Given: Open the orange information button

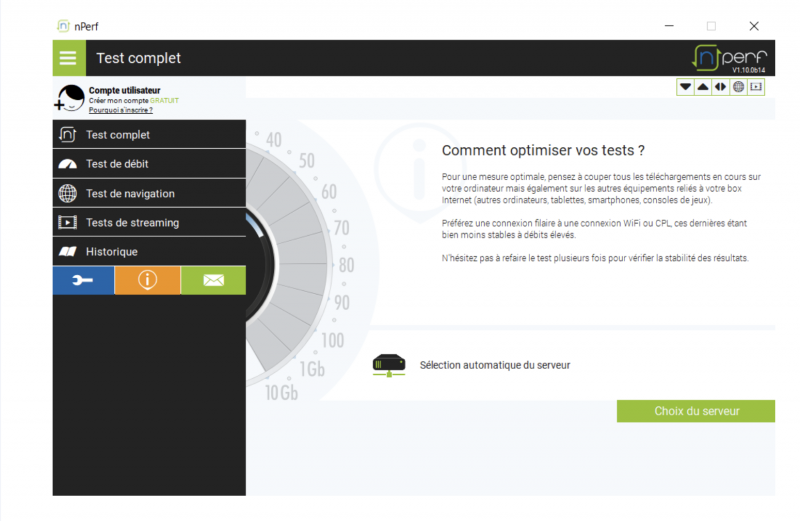Looking at the screenshot, I should click(x=147, y=280).
